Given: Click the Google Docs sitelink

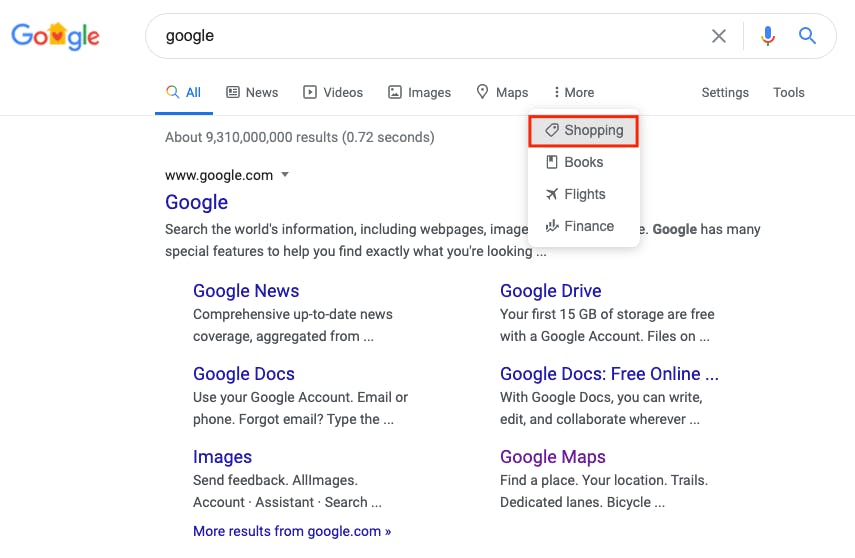Looking at the screenshot, I should click(x=244, y=374).
